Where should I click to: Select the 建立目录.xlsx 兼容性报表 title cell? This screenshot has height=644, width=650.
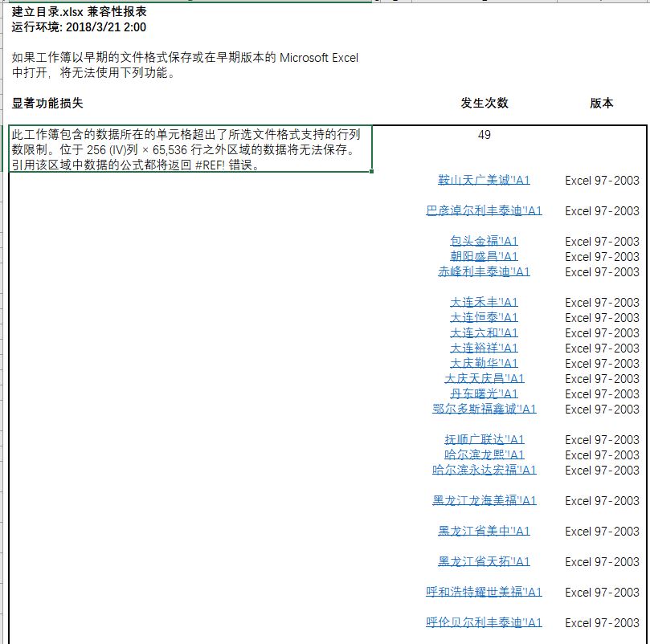point(79,11)
